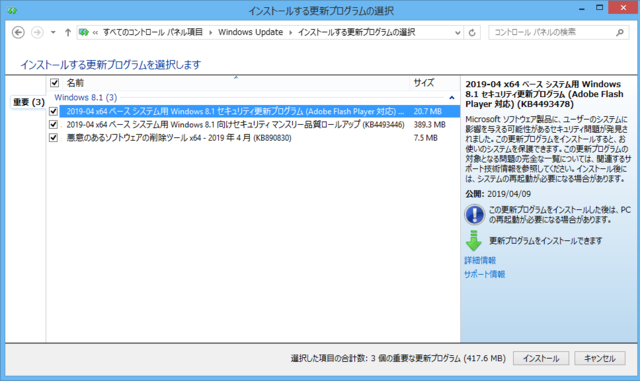This screenshot has height=381, width=640.
Task: Click the Windows Update icon in address bar
Action: (84, 32)
